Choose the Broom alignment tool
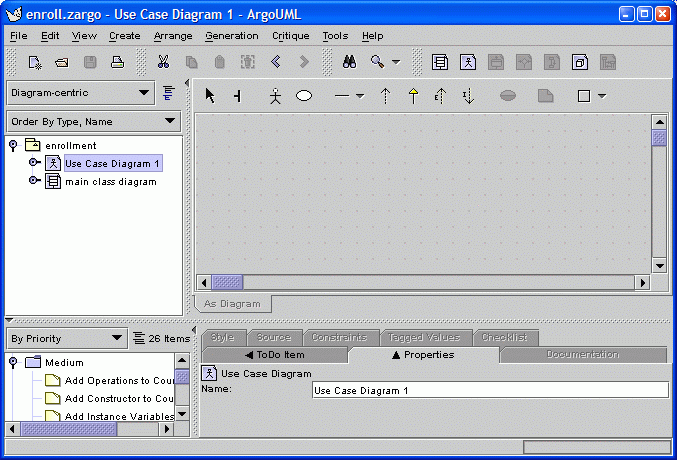 (237, 96)
